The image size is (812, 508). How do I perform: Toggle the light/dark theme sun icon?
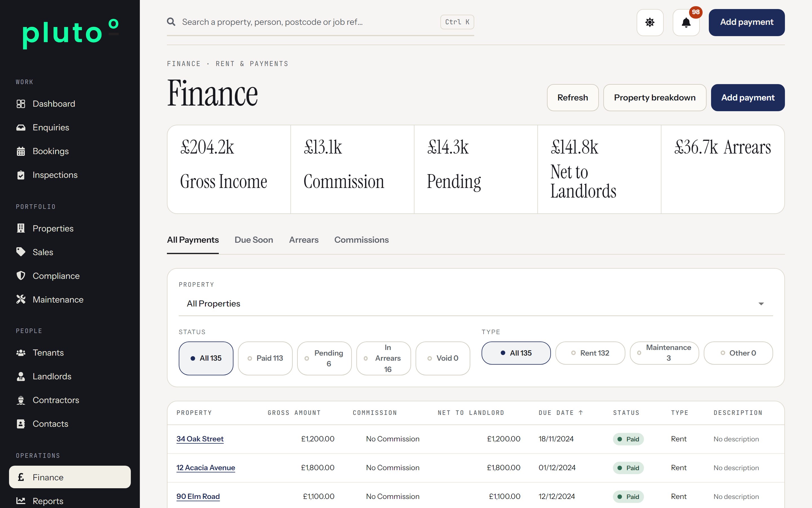(x=650, y=23)
